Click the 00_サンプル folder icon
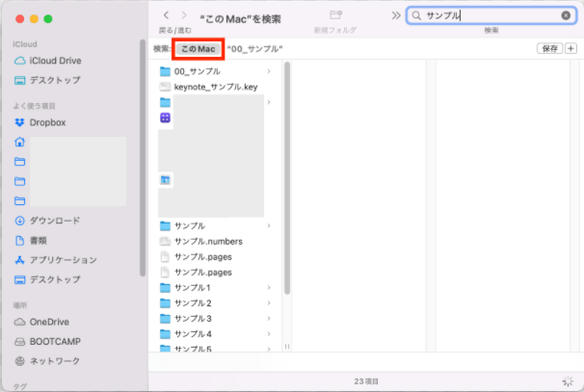Image resolution: width=584 pixels, height=392 pixels. coord(165,71)
